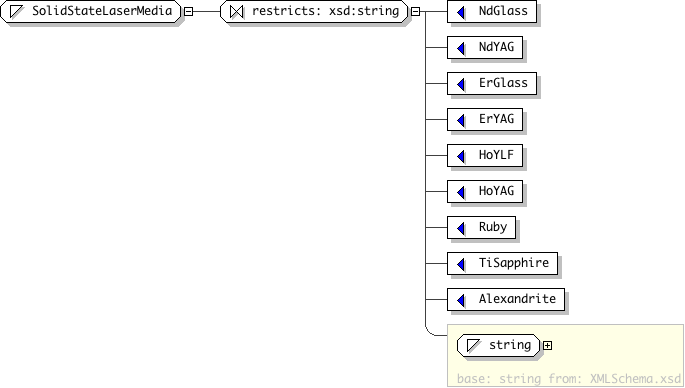The width and height of the screenshot is (685, 388).
Task: Click the blue arrow icon beside Alexandrite
Action: click(x=460, y=300)
